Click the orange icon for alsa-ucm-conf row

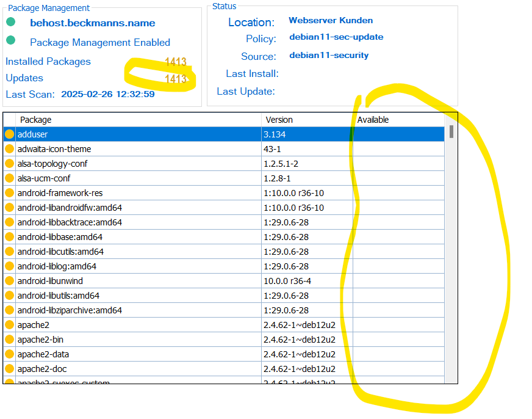click(x=9, y=178)
